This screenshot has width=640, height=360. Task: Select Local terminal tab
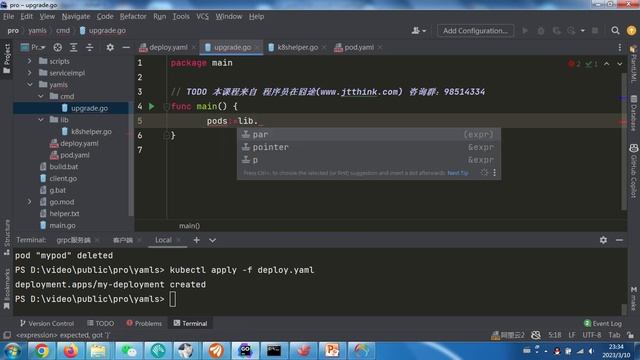[163, 240]
